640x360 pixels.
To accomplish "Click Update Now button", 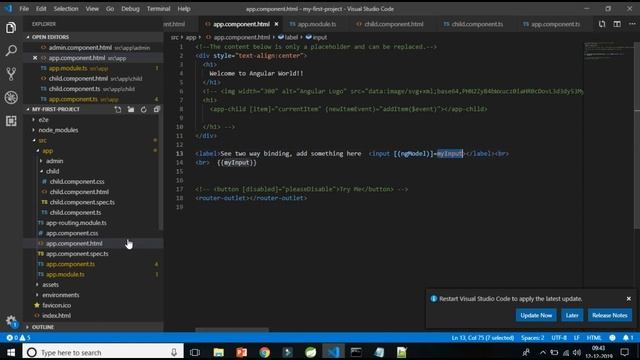I will pos(536,315).
